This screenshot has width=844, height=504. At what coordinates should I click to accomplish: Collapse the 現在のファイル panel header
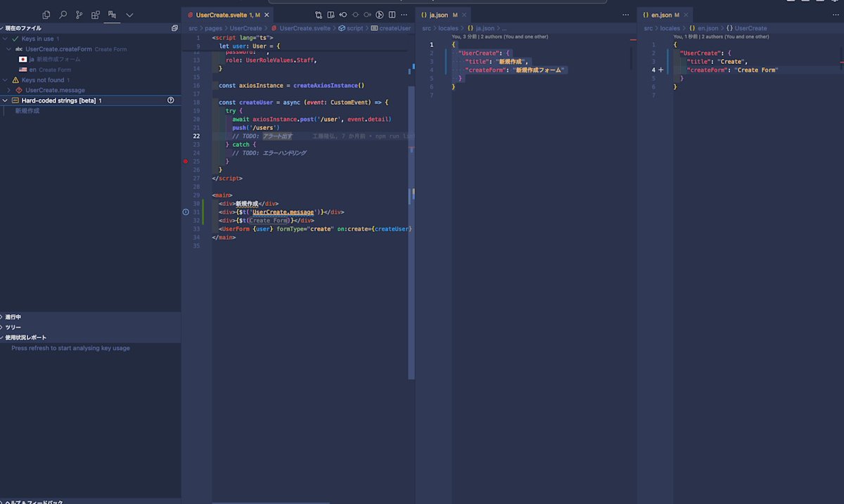[90, 28]
